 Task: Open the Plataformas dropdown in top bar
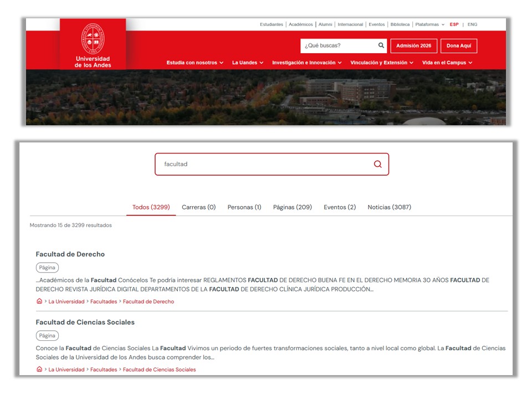pos(429,24)
